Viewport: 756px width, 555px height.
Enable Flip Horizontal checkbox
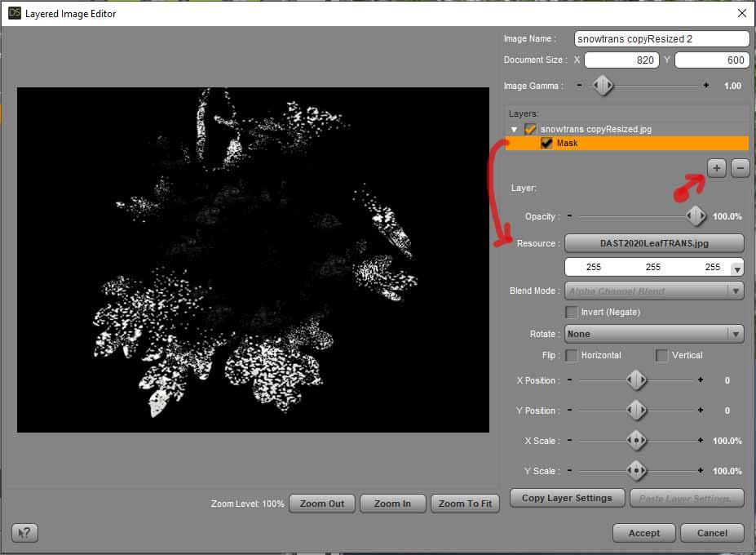tap(572, 355)
